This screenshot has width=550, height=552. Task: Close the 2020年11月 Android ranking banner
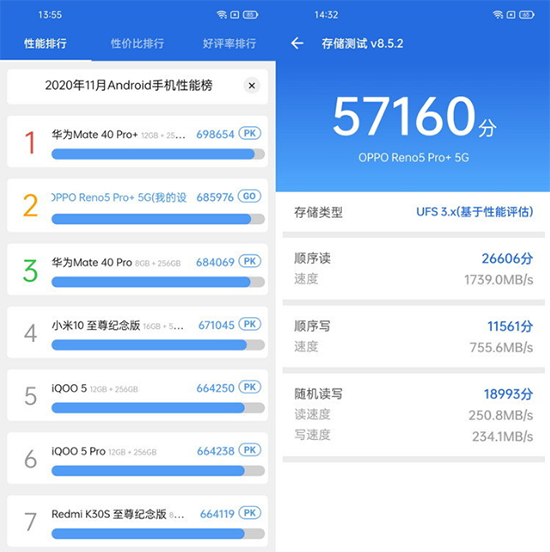(x=252, y=86)
